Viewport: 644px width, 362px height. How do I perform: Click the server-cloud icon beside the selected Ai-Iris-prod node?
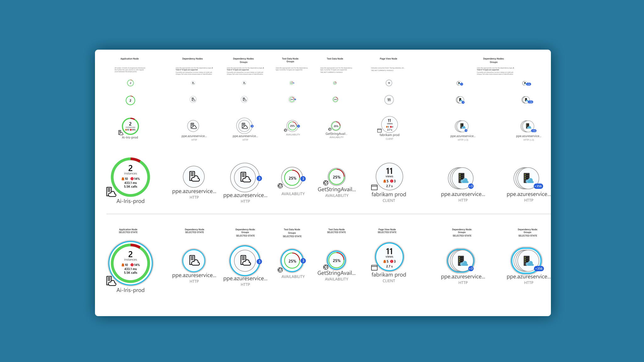[111, 281]
